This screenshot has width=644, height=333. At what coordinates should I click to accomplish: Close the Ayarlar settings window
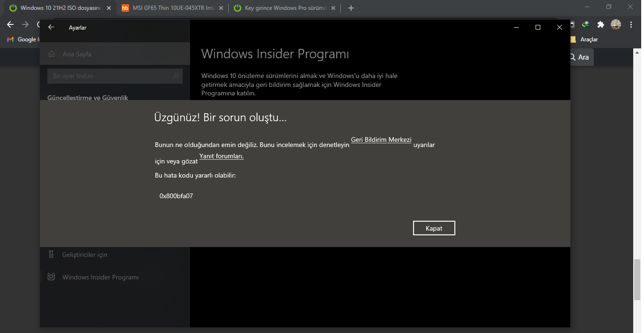coord(560,27)
